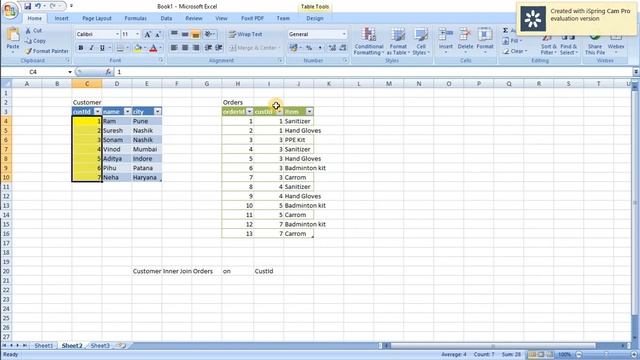Click Accounting Number Format icon

tap(293, 48)
